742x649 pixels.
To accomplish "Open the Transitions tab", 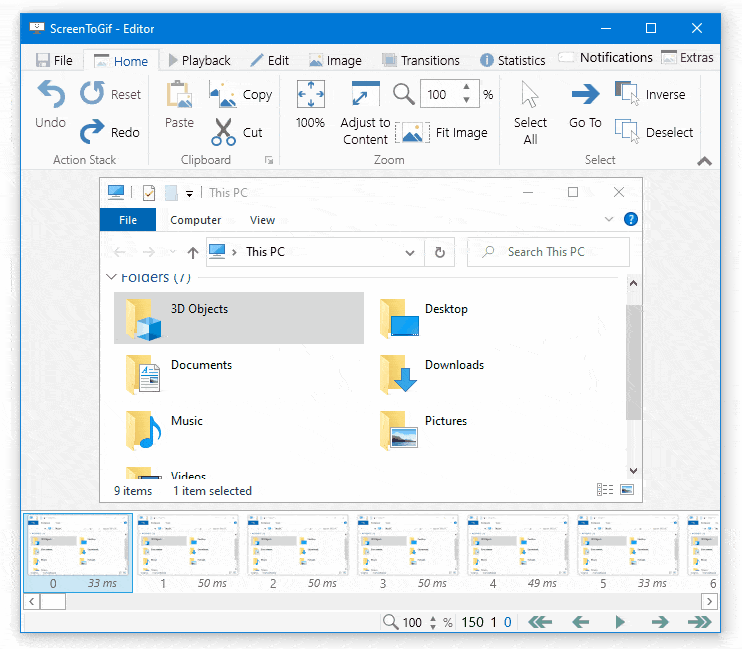I will [x=421, y=60].
